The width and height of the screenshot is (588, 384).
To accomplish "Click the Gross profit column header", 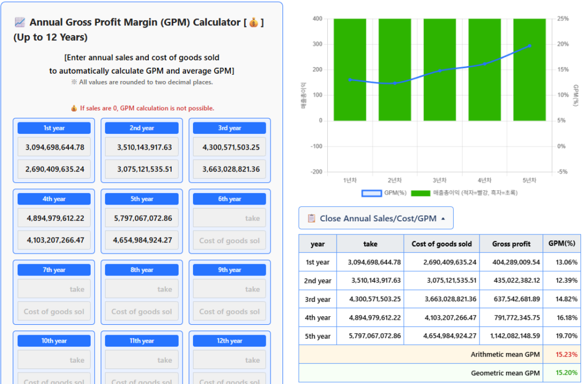I will tap(511, 244).
